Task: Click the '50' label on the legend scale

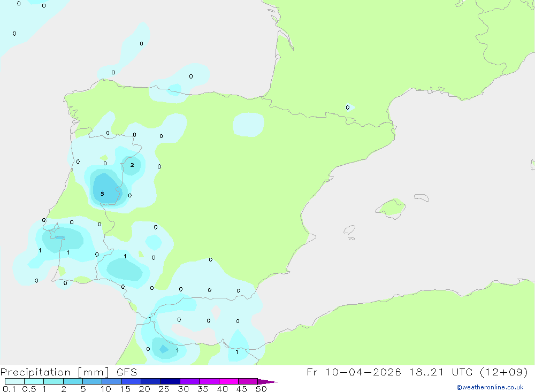Action: tap(261, 389)
